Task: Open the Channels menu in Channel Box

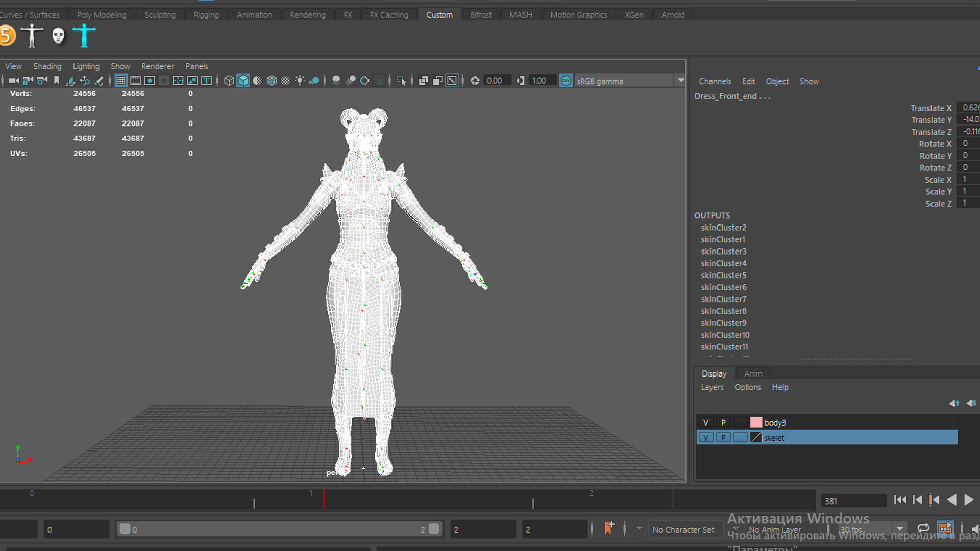Action: 715,81
